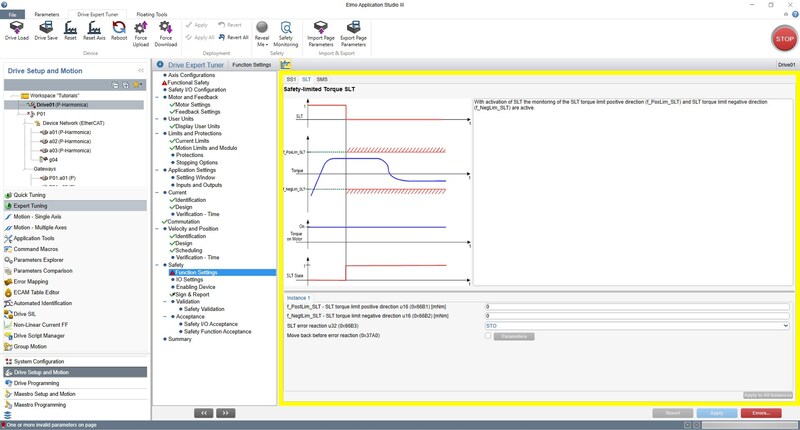Click the red Errors button

pos(760,412)
